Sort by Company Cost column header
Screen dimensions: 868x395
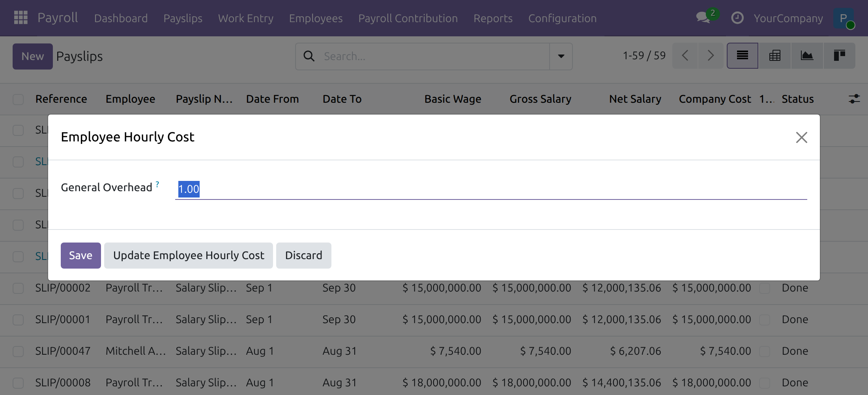[715, 99]
